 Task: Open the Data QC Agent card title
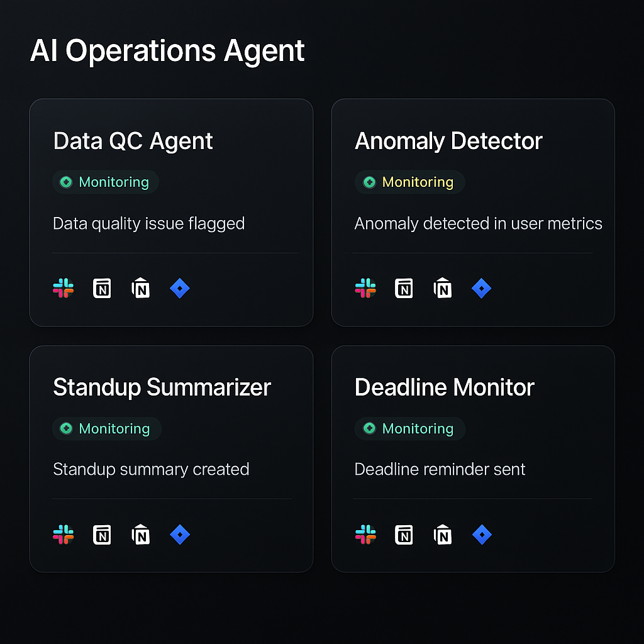(x=133, y=141)
